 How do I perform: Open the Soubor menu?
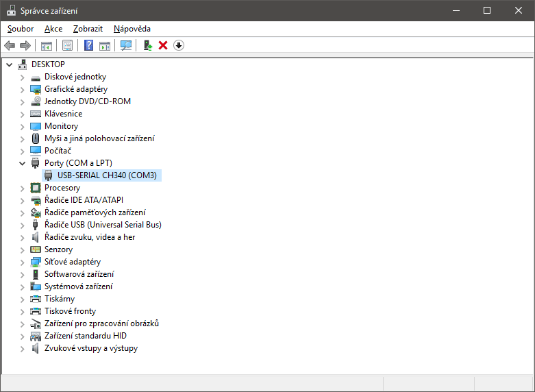(21, 29)
